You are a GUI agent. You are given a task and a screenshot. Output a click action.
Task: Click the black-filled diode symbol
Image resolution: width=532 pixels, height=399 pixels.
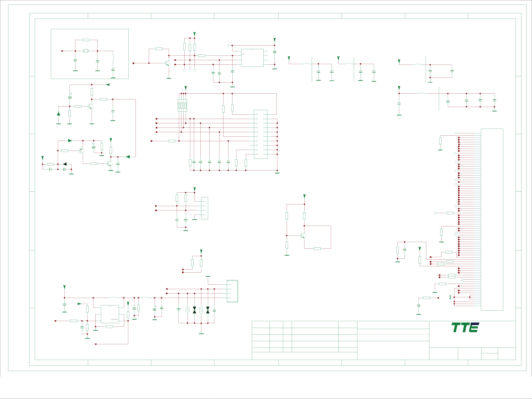tap(65, 164)
